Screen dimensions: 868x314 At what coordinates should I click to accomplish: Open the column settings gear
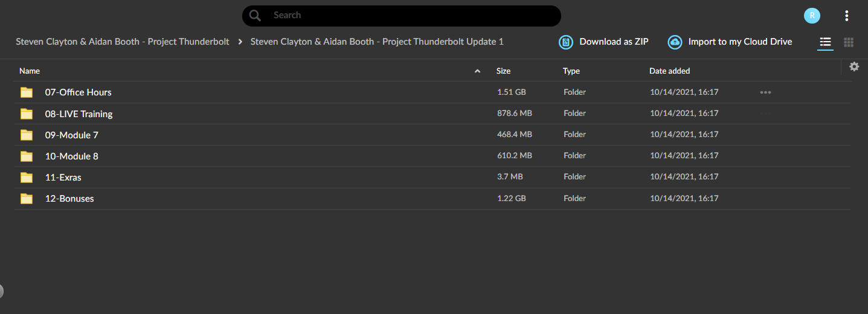click(x=854, y=66)
